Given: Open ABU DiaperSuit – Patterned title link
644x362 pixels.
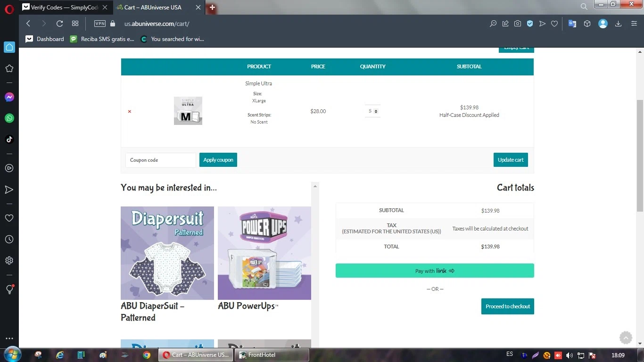Looking at the screenshot, I should (x=153, y=312).
